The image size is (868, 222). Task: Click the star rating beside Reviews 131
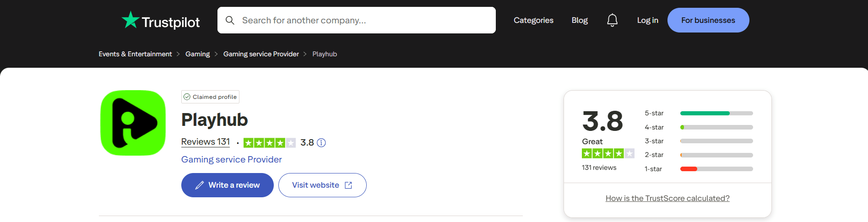[269, 143]
